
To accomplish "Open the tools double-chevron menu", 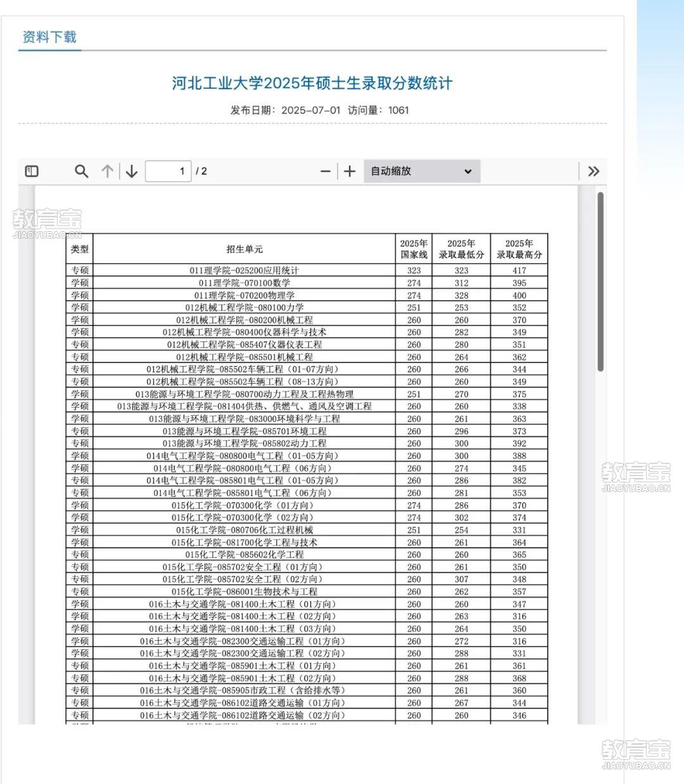I will click(593, 171).
